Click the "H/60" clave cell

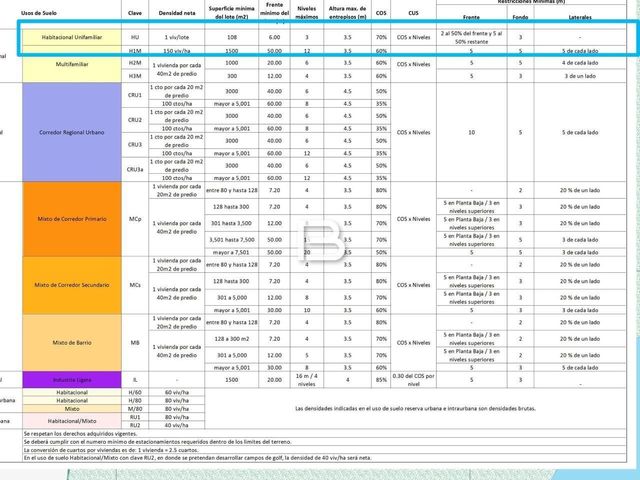pyautogui.click(x=135, y=392)
